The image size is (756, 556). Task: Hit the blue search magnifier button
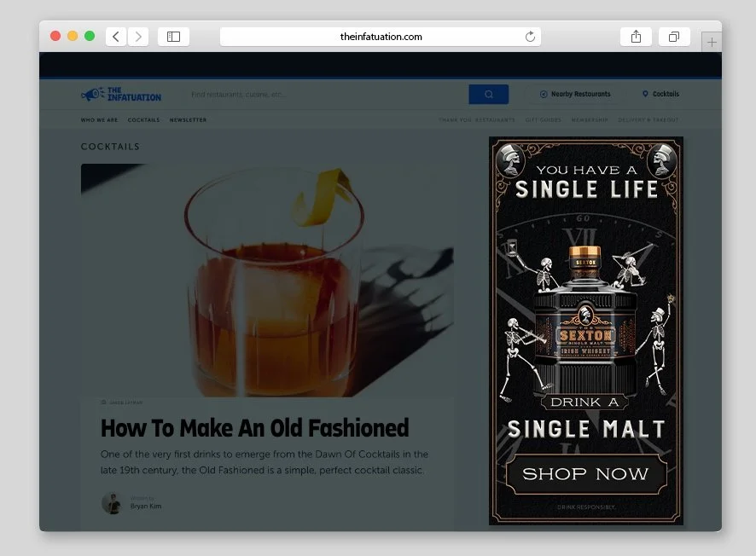point(488,95)
